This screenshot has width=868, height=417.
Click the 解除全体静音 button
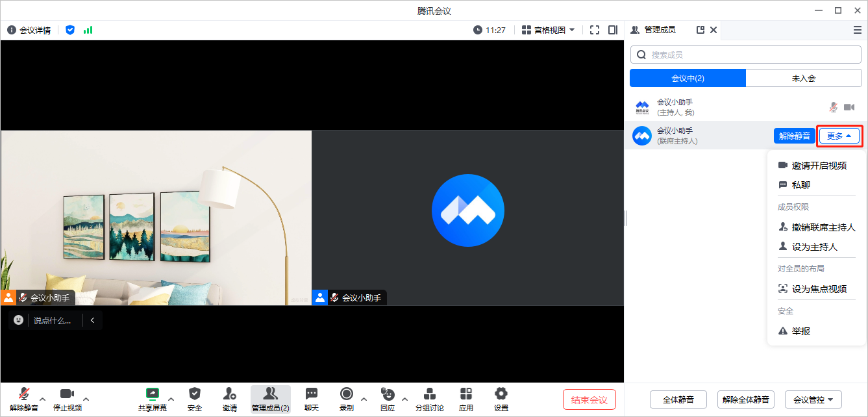click(x=746, y=399)
